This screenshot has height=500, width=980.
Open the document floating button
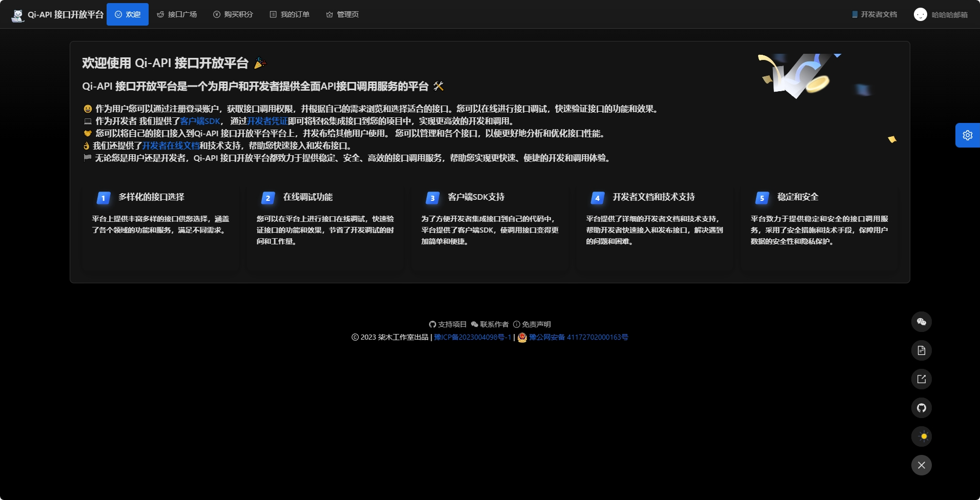coord(922,350)
